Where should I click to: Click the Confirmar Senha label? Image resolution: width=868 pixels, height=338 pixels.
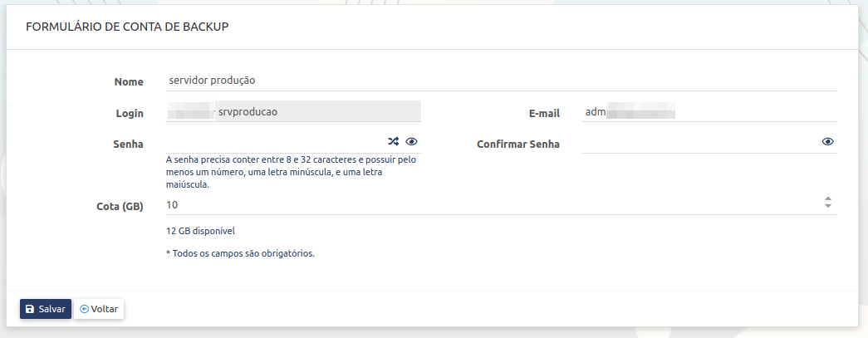coord(517,144)
